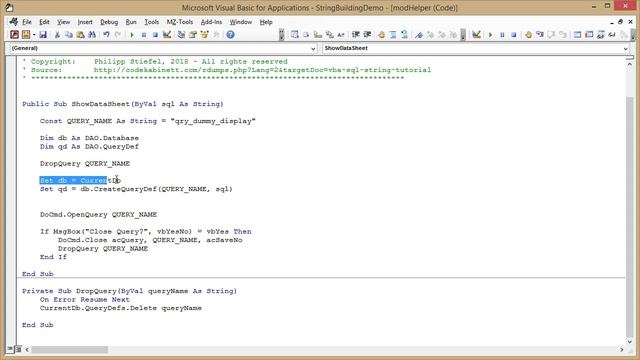This screenshot has height=360, width=640.
Task: Open Find with the binoculars icon
Action: (x=92, y=35)
